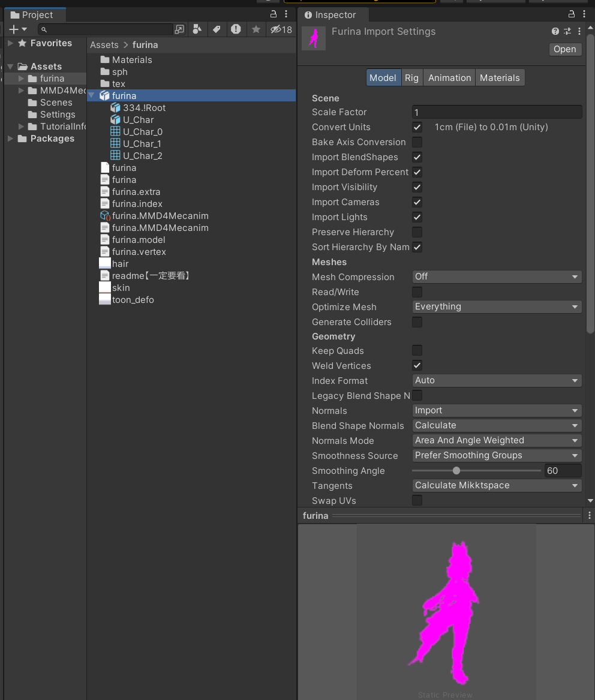Image resolution: width=595 pixels, height=700 pixels.
Task: Collapse the furina model asset
Action: pos(92,95)
